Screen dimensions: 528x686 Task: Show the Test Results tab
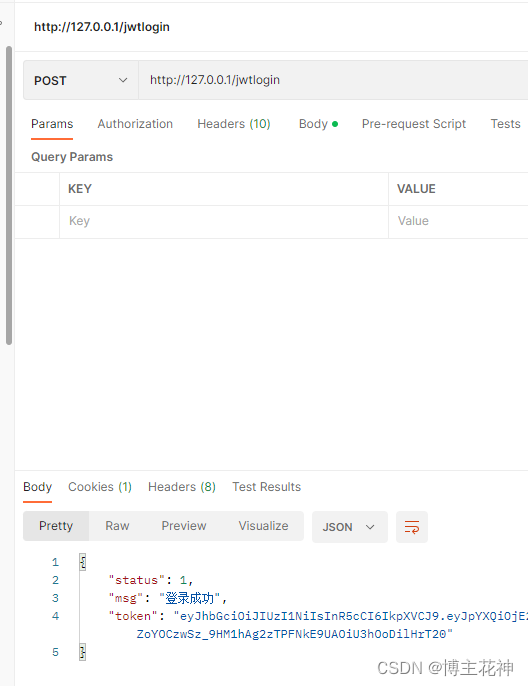click(x=266, y=487)
